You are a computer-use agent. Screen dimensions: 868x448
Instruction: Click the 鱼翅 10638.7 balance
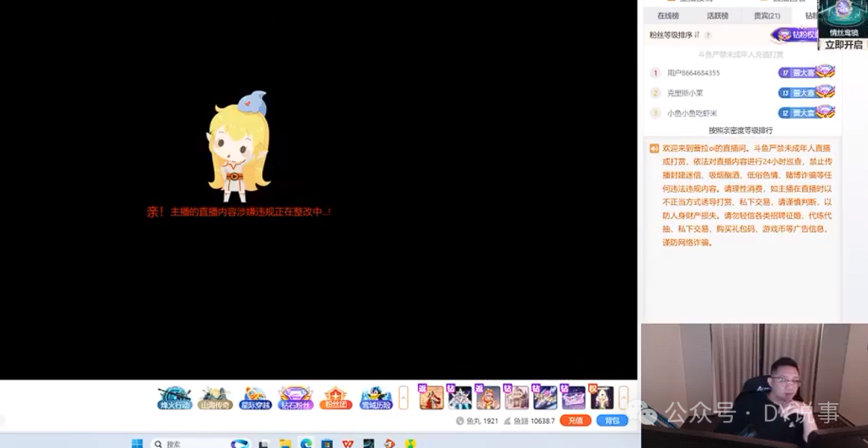529,421
